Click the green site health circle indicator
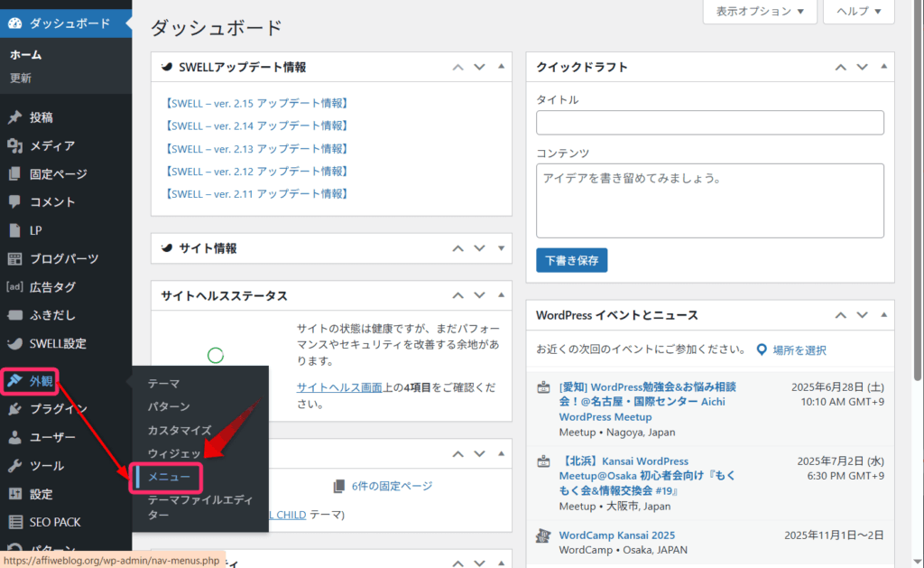The image size is (924, 568). click(216, 356)
